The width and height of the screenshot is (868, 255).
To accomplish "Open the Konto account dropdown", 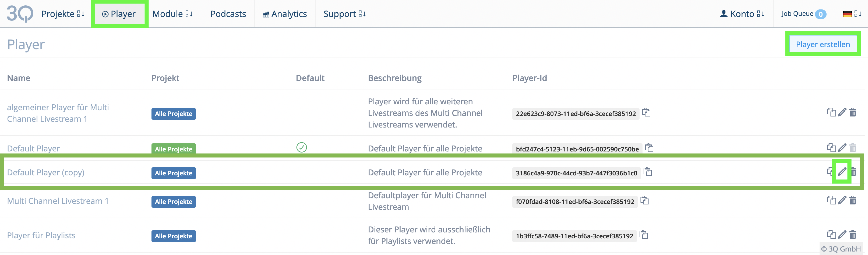I will [x=742, y=14].
